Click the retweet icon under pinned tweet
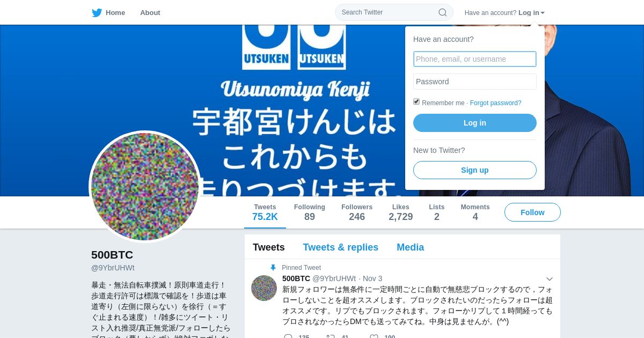The image size is (644, 338). [x=331, y=337]
